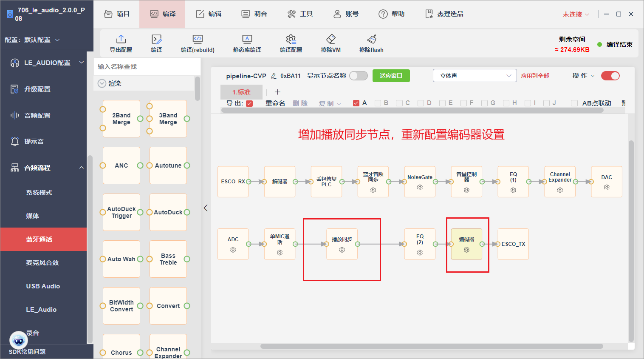
Task: Click the 导出配置 export icon
Action: [121, 39]
